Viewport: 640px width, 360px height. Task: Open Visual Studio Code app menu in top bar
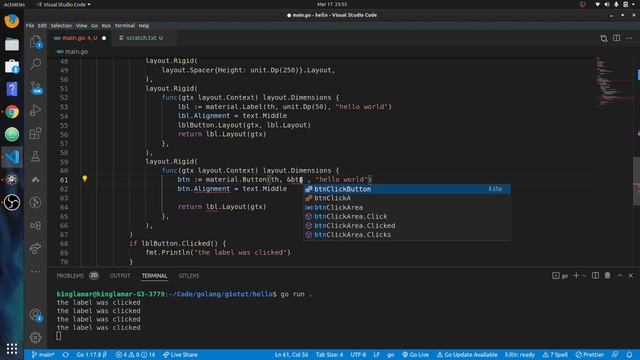(64, 4)
